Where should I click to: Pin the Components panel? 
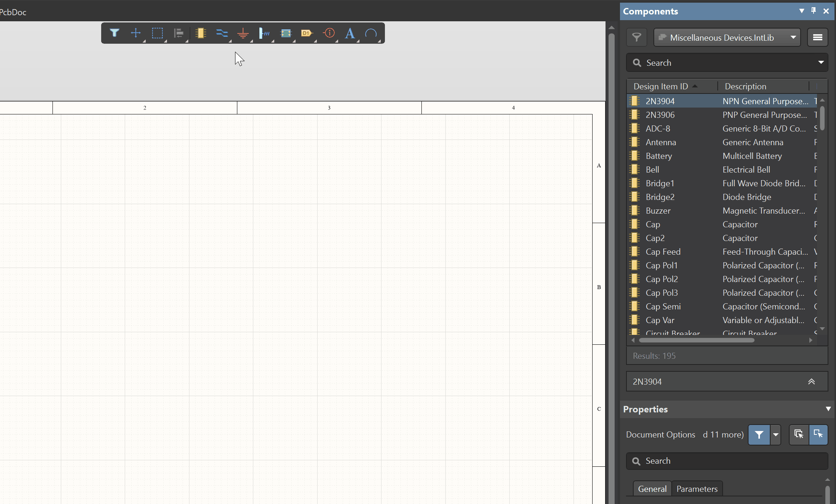[x=814, y=11]
